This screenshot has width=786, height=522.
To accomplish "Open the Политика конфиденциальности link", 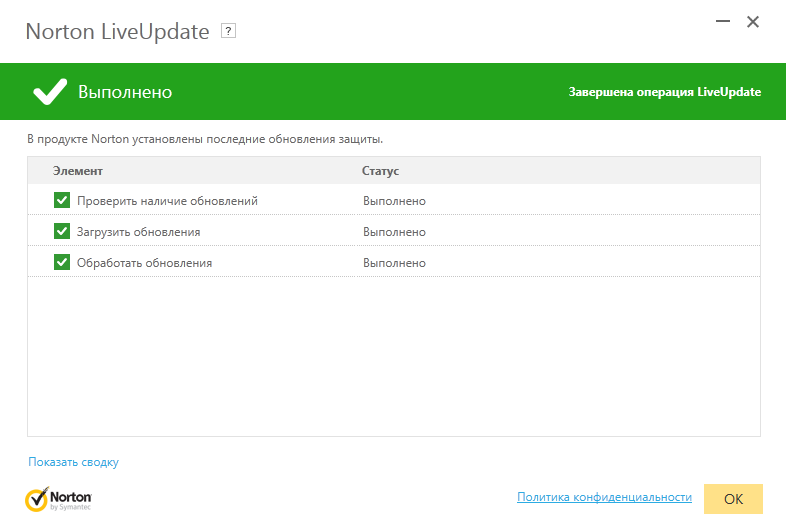I will (604, 497).
